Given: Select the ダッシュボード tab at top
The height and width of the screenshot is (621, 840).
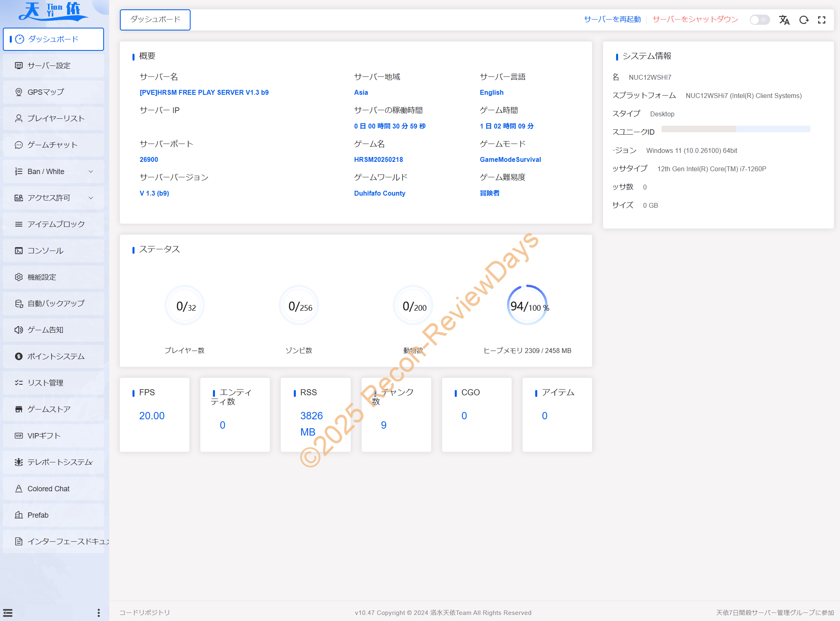Looking at the screenshot, I should click(155, 20).
